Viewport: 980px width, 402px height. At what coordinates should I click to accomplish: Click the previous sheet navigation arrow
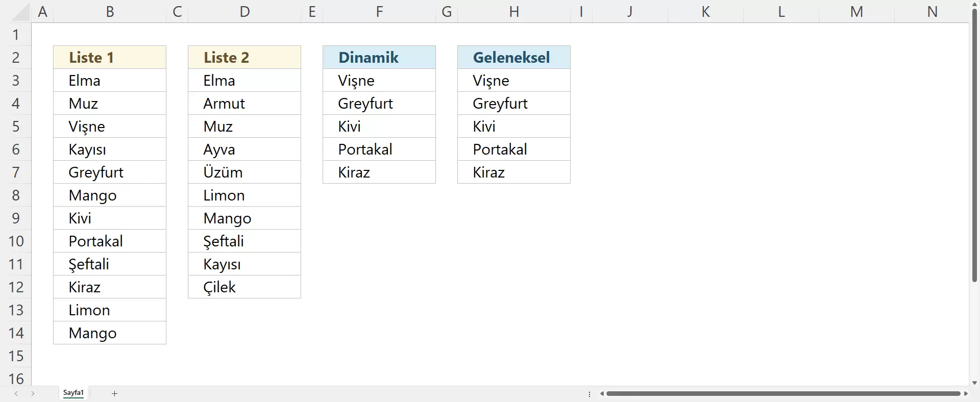(16, 393)
